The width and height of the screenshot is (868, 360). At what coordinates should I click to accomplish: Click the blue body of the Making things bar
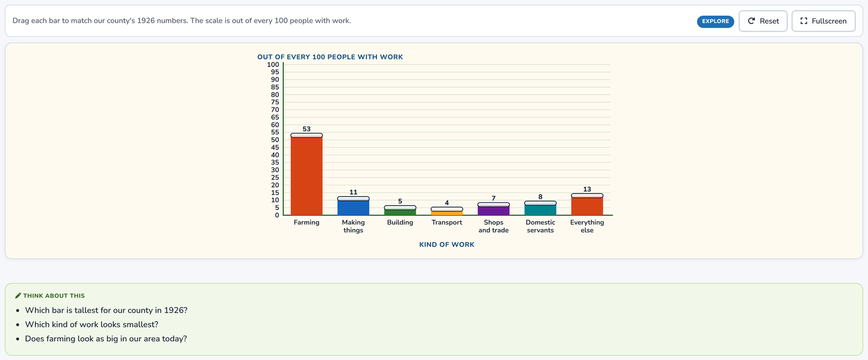pyautogui.click(x=353, y=208)
